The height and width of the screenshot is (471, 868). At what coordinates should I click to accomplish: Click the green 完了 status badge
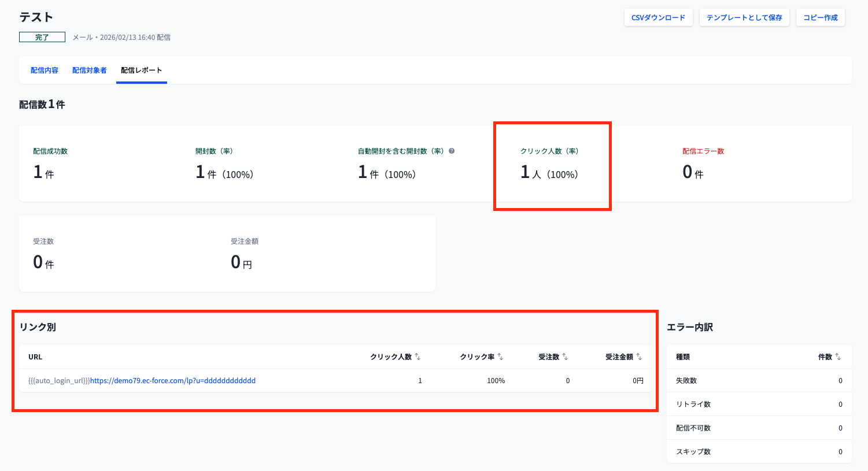click(42, 37)
